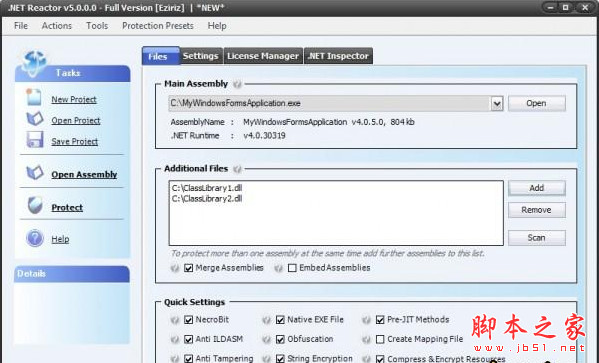Click help icon beside Embed Assemblies
This screenshot has width=599, height=363.
(278, 268)
